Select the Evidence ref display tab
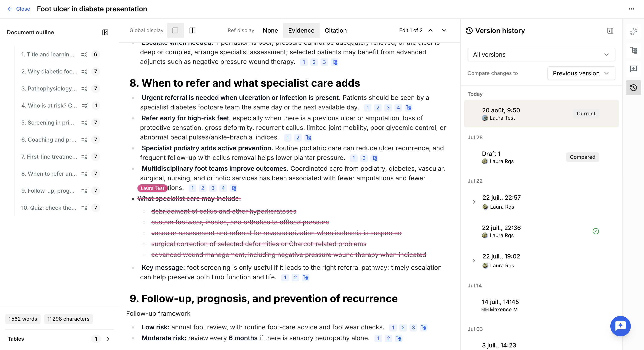 pos(301,30)
